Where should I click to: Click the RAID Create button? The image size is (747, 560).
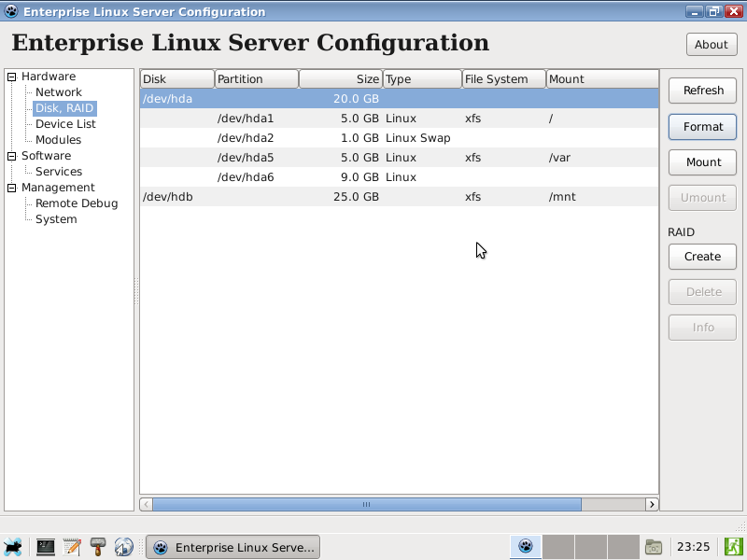pyautogui.click(x=703, y=257)
